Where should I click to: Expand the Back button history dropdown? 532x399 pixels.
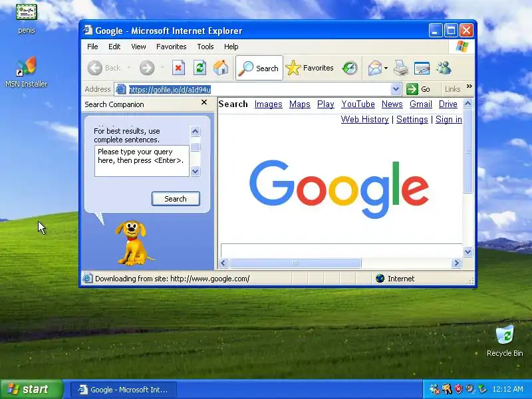point(128,68)
